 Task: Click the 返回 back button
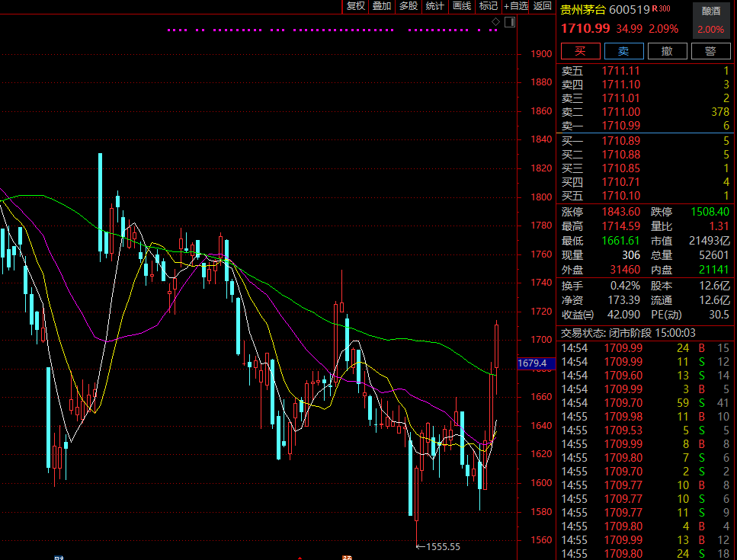click(542, 6)
